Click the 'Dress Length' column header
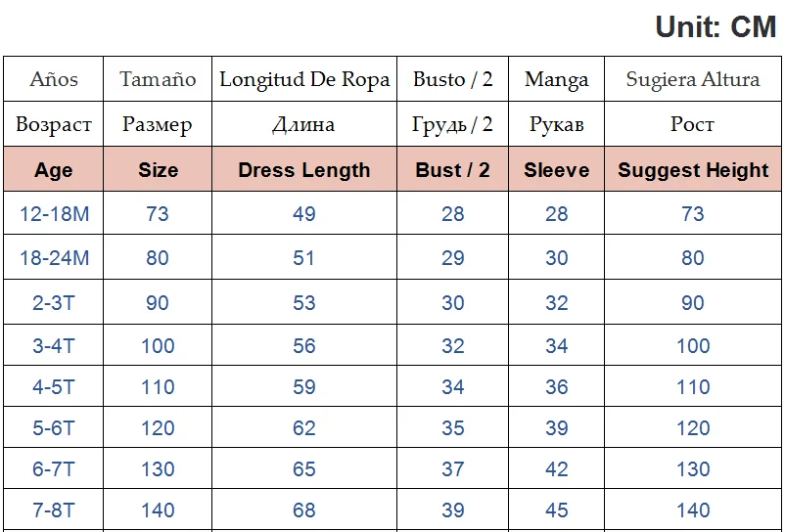Screen dimensions: 785x532 pos(304,170)
